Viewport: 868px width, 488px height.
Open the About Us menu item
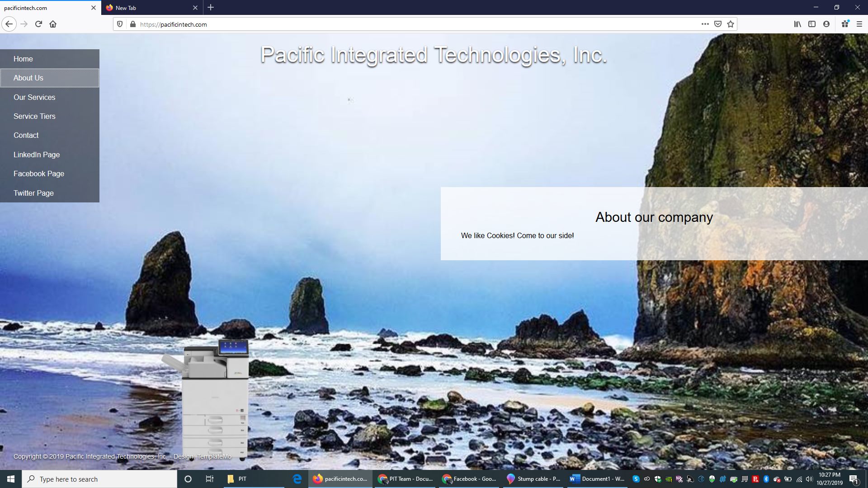tap(50, 78)
